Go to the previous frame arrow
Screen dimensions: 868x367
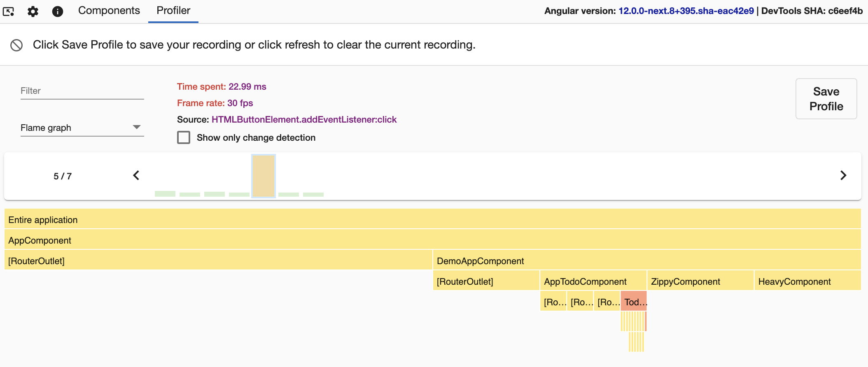(136, 176)
